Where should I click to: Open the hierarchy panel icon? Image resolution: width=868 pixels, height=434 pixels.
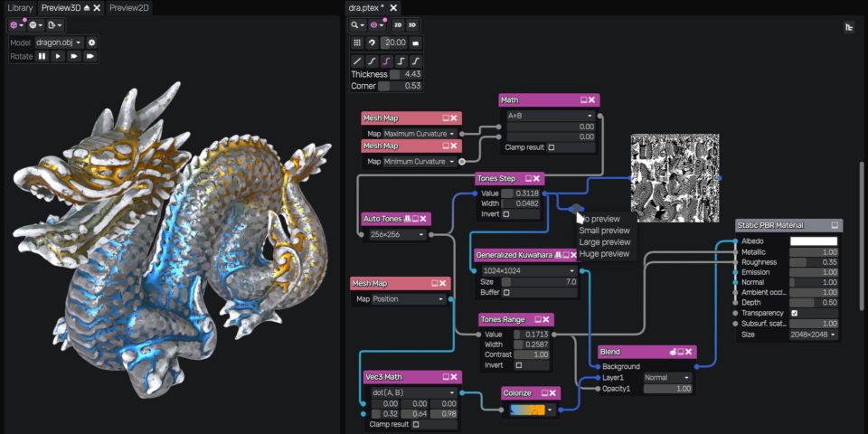pyautogui.click(x=848, y=28)
